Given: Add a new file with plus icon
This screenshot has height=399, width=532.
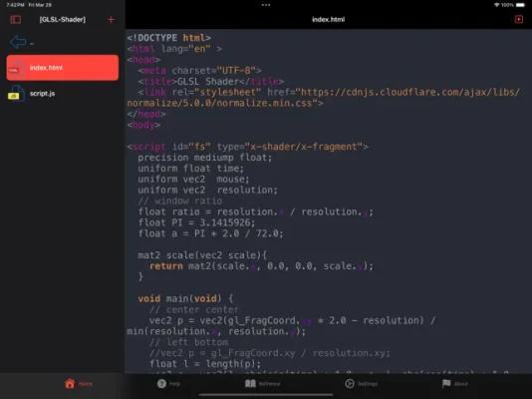Looking at the screenshot, I should pos(111,20).
